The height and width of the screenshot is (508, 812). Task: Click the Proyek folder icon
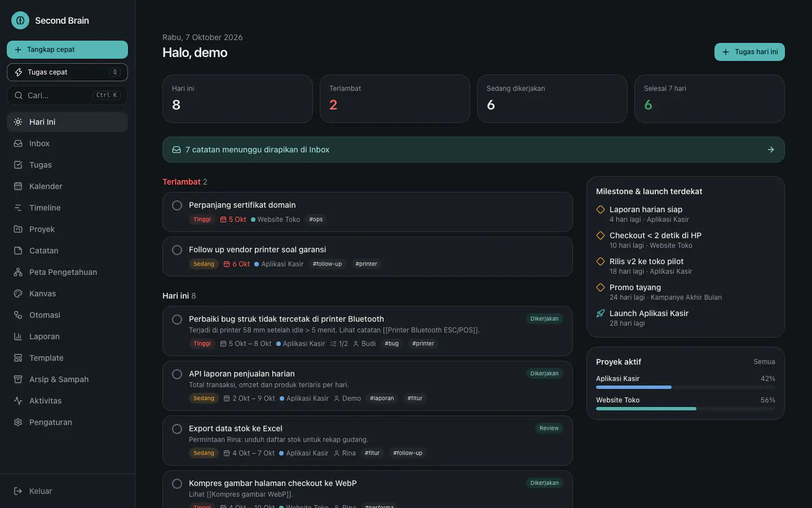click(x=18, y=229)
